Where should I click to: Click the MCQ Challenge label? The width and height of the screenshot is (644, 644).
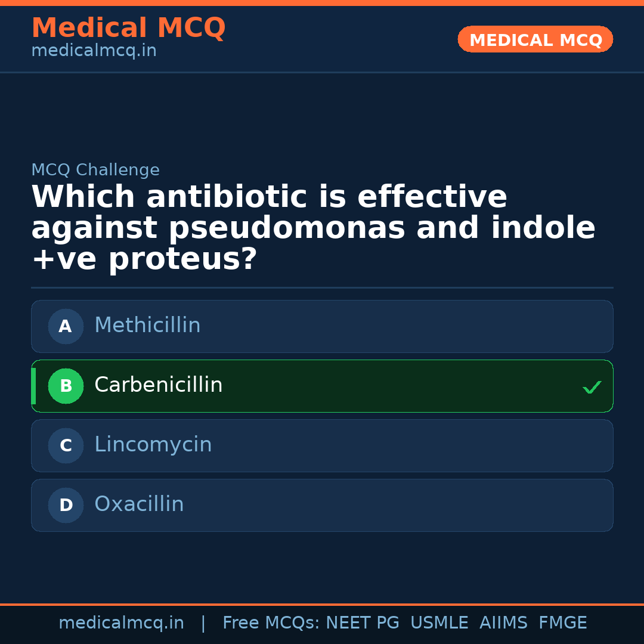[95, 170]
